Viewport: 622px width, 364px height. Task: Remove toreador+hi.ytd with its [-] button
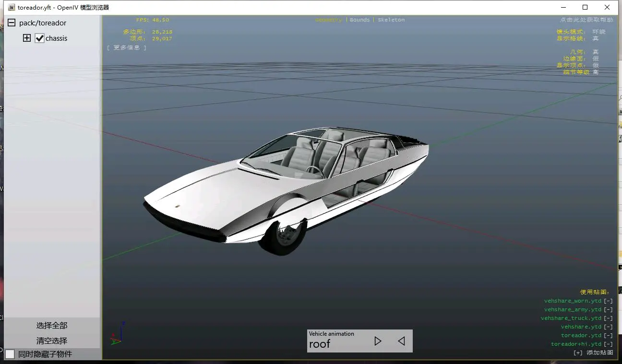point(608,344)
